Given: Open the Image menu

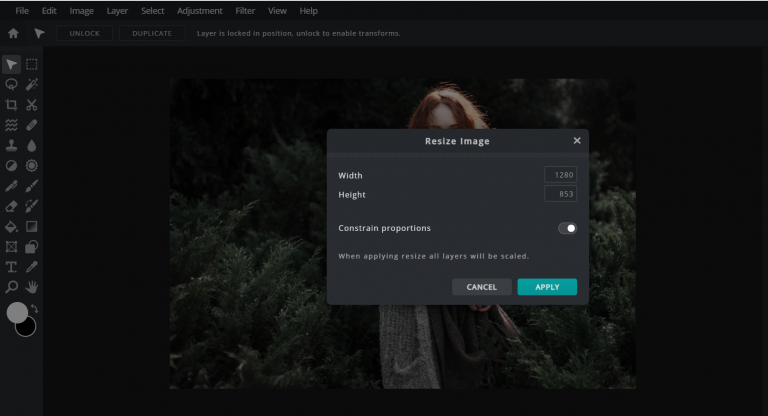Looking at the screenshot, I should point(81,11).
